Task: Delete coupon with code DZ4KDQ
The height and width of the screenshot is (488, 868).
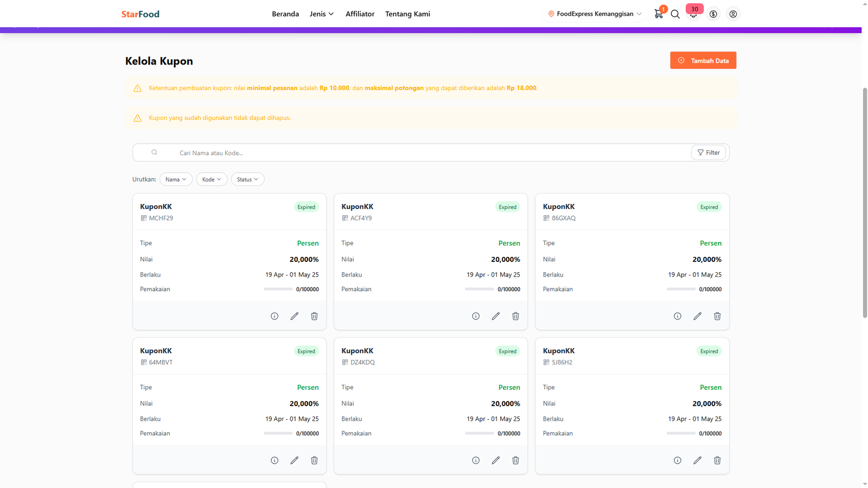Action: tap(515, 460)
